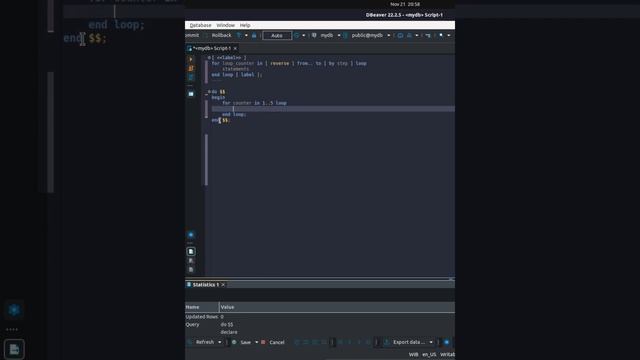
Task: Click the 'do $$' query value cell
Action: click(227, 324)
